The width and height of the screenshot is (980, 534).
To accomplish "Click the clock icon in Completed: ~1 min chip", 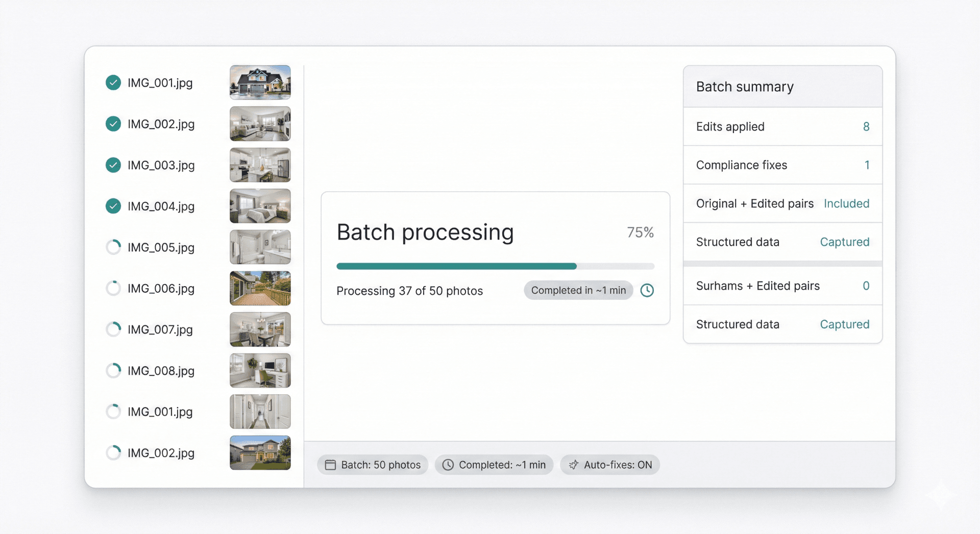I will point(449,465).
